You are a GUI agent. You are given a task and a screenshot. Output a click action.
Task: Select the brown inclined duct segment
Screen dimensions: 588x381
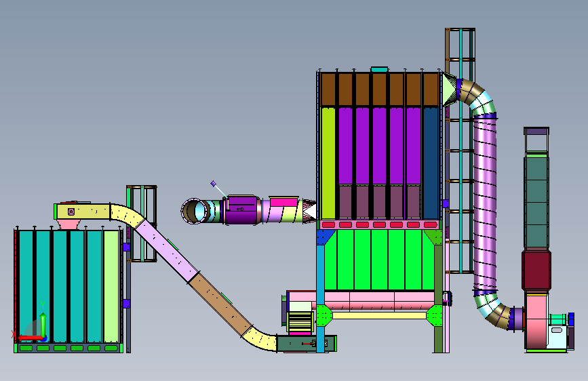coord(219,304)
